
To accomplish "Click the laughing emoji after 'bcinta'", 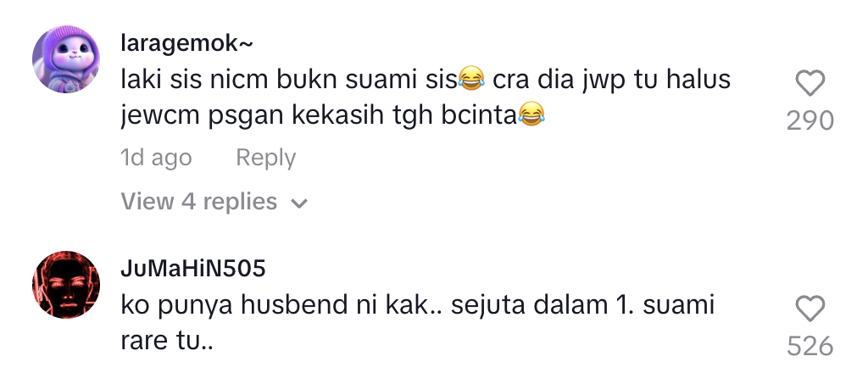I will coord(531,115).
